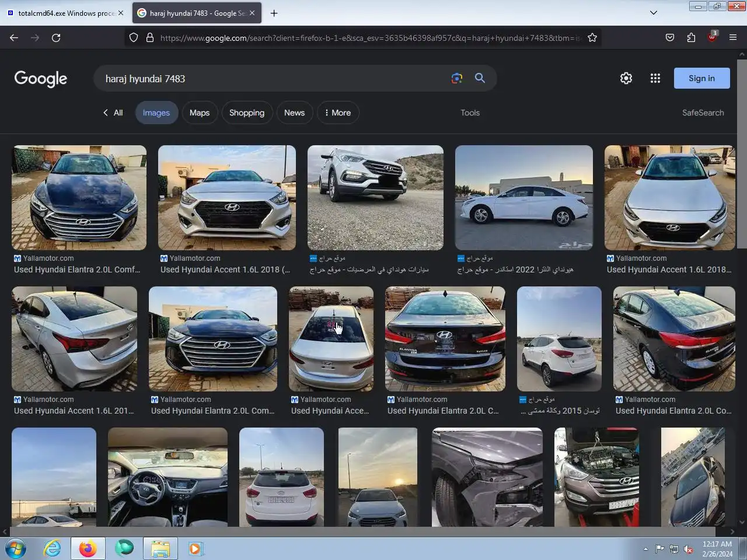Open the Santa Fe engine bay thumbnail
The width and height of the screenshot is (747, 560).
tap(596, 477)
